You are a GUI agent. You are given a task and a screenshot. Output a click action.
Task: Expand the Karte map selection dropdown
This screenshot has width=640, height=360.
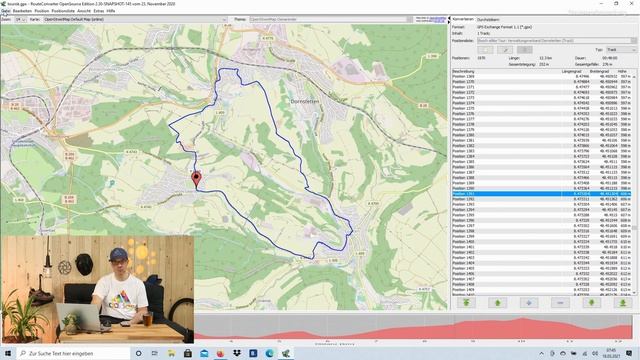[x=135, y=19]
